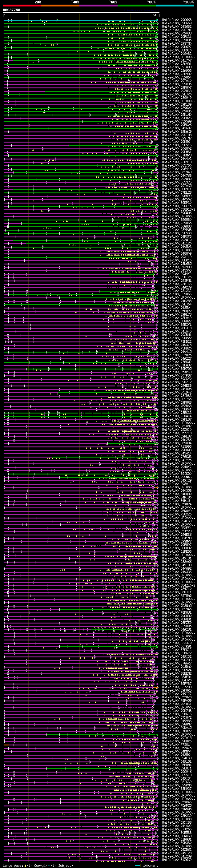Select row label UniRef100_B9EXV1
This screenshot has width=197, height=868.
click(177, 325)
